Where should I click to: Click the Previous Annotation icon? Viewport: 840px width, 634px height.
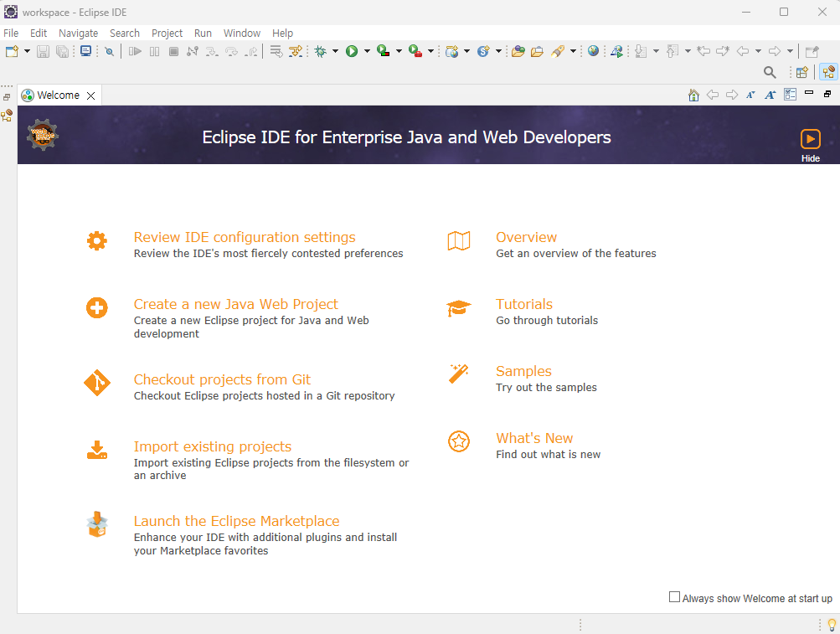point(673,51)
